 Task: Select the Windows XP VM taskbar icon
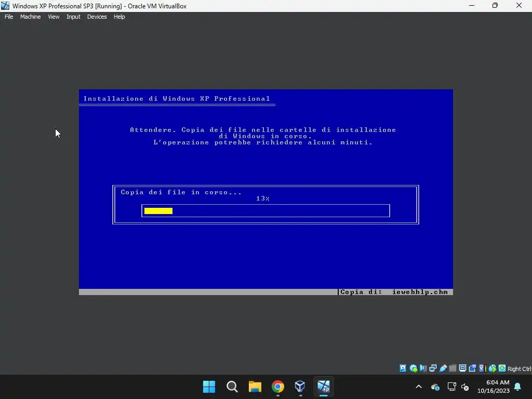coord(323,387)
